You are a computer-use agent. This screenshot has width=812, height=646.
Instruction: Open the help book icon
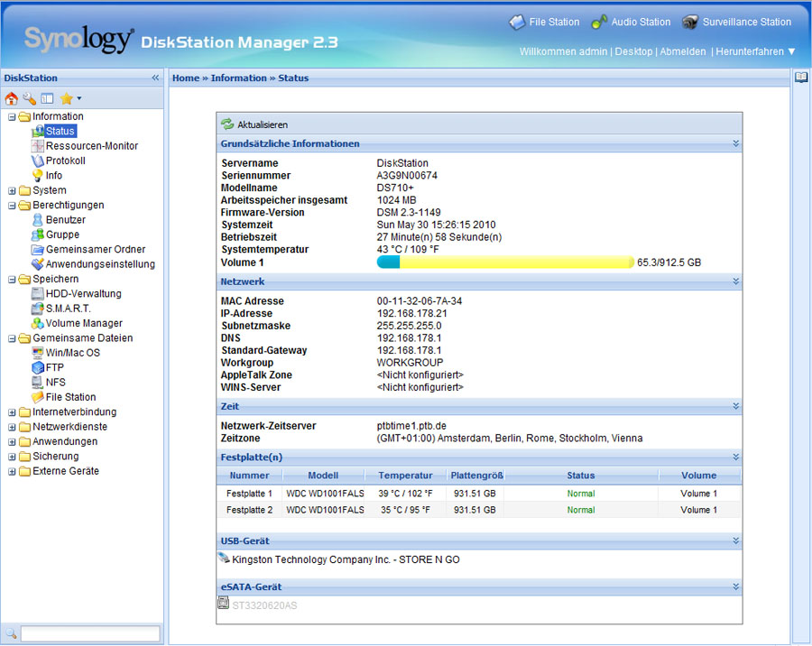pyautogui.click(x=801, y=78)
